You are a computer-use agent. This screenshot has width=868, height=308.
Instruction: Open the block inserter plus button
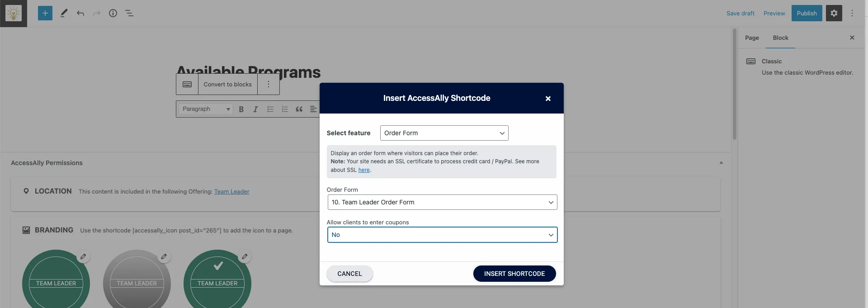point(45,13)
